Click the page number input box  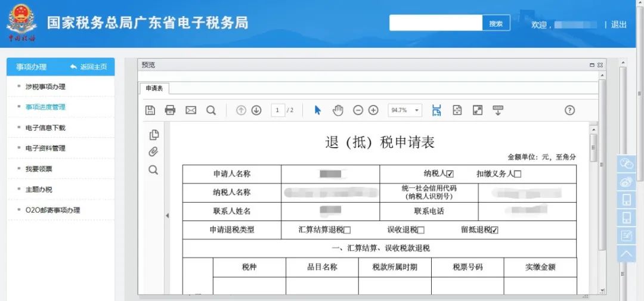coord(278,110)
